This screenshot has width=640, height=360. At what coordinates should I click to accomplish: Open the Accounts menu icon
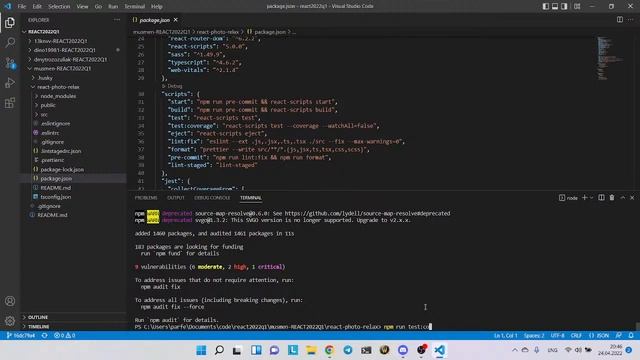10,301
